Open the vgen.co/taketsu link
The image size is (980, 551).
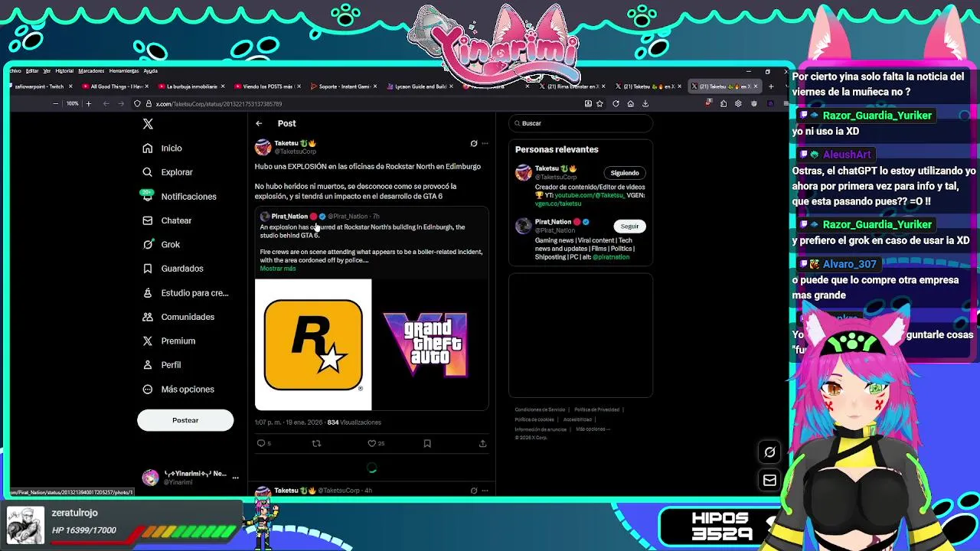click(558, 204)
